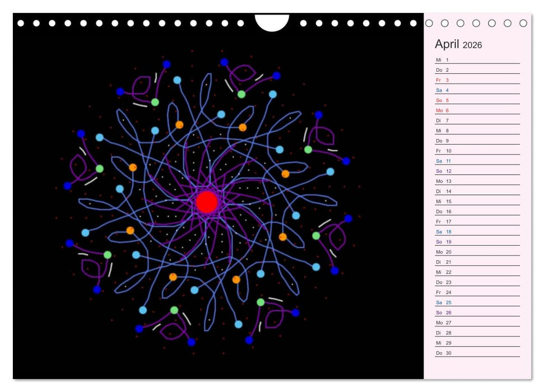544x392 pixels.
Task: Choose the Mi 29 date row
Action: tap(477, 343)
